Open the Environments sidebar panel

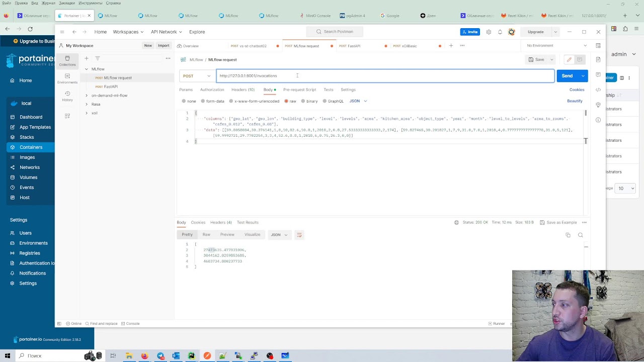[67, 79]
